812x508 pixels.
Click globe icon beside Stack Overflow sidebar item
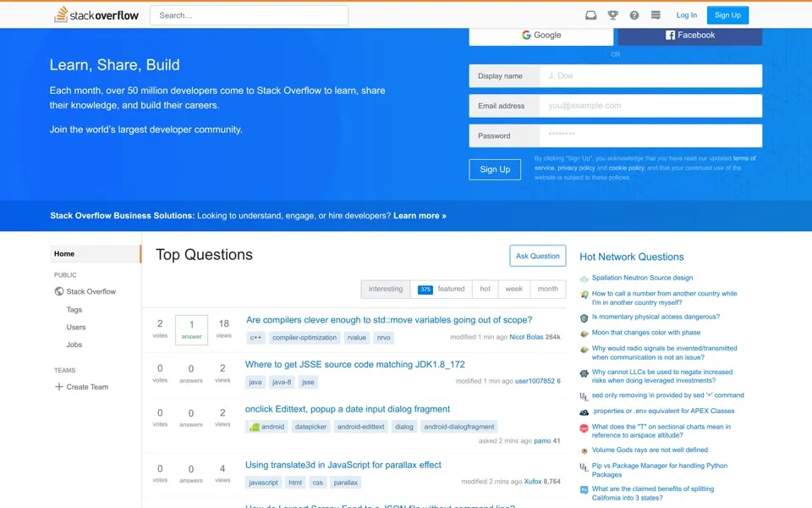pyautogui.click(x=59, y=291)
